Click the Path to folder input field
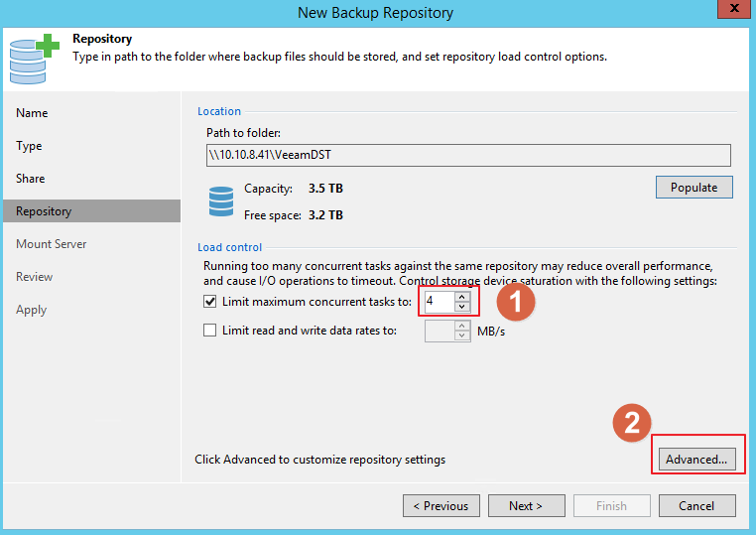The image size is (756, 535). [467, 155]
